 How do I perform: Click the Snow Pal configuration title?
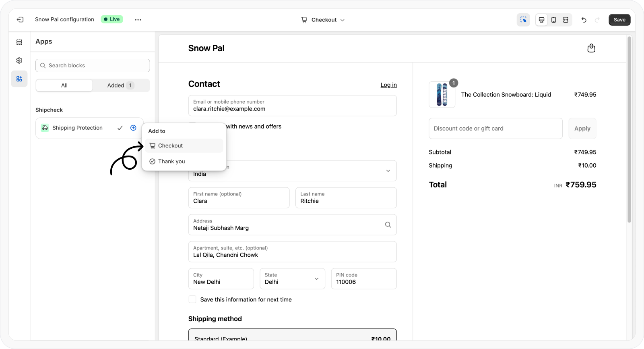(x=64, y=19)
